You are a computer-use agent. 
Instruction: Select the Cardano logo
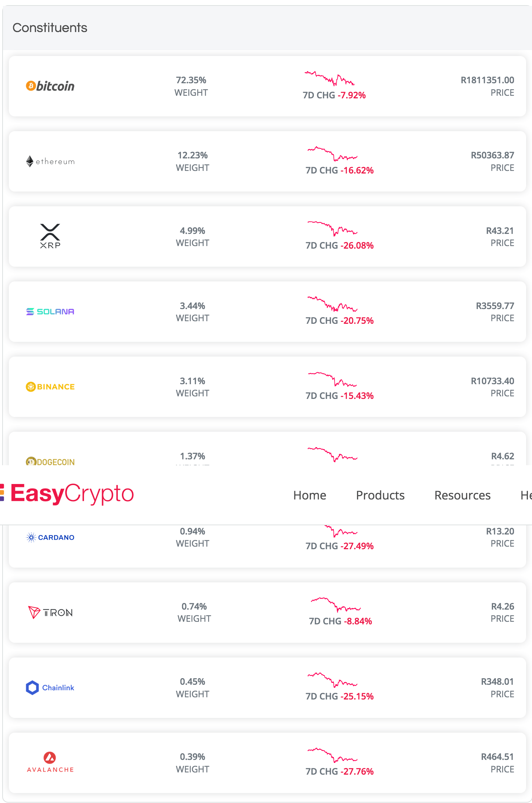point(50,537)
